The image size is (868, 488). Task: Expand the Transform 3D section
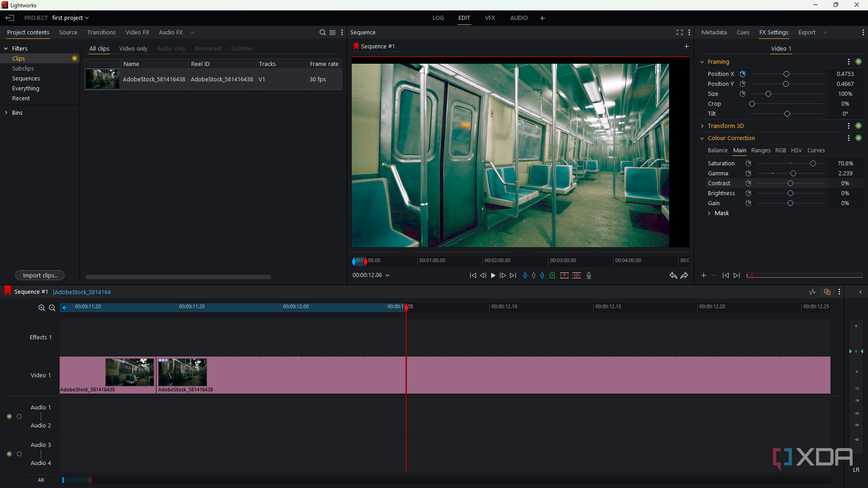[703, 126]
